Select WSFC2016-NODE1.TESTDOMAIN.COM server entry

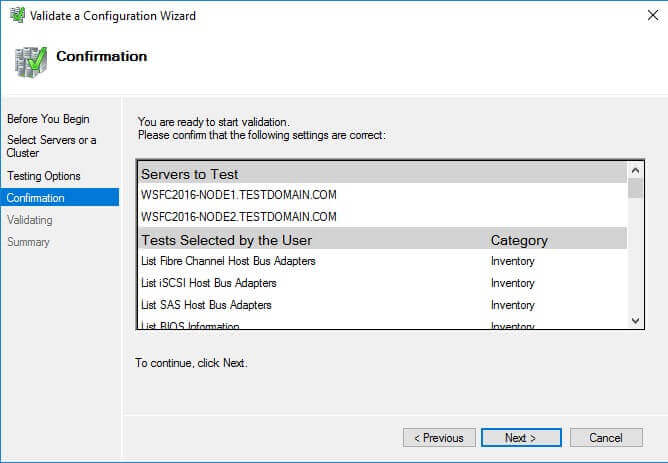(x=238, y=194)
